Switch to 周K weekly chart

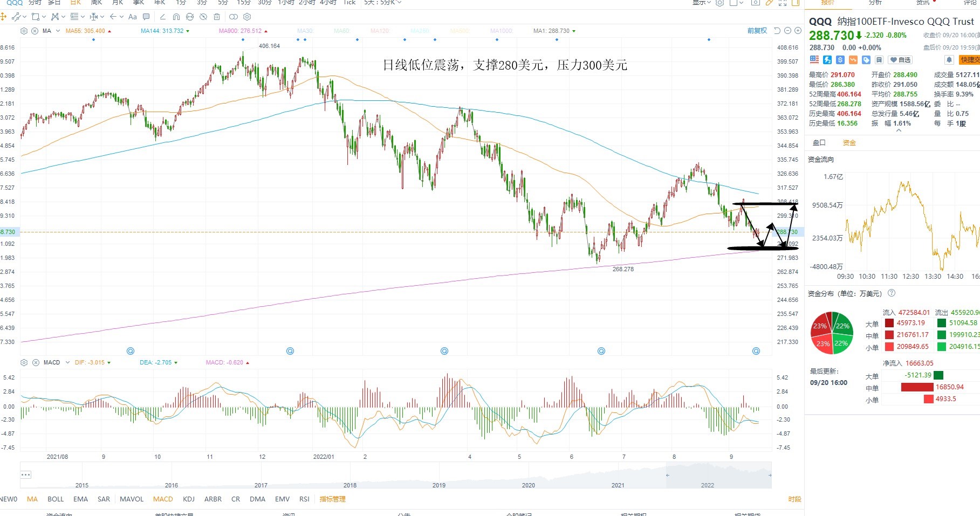97,2
